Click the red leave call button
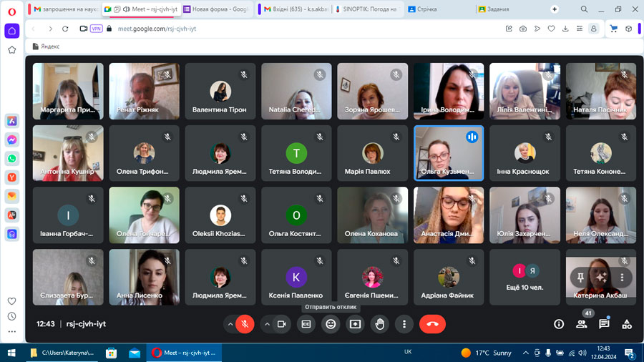The image size is (644, 362). click(432, 324)
